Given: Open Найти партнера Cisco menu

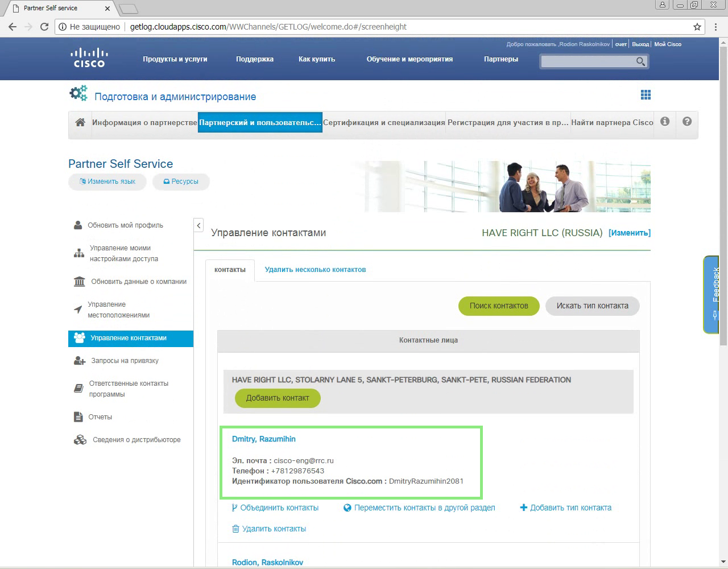Looking at the screenshot, I should [x=612, y=122].
